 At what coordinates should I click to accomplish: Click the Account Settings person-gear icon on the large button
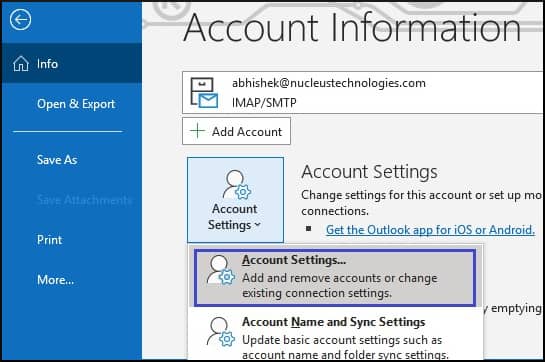point(237,185)
